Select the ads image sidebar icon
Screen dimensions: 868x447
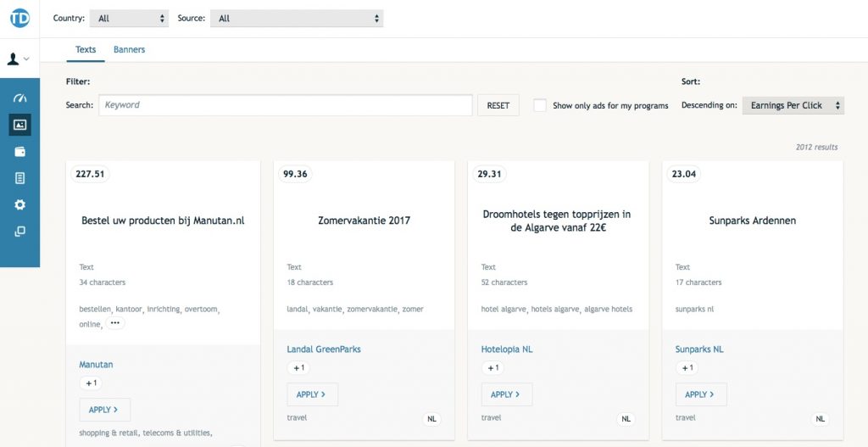pos(20,126)
